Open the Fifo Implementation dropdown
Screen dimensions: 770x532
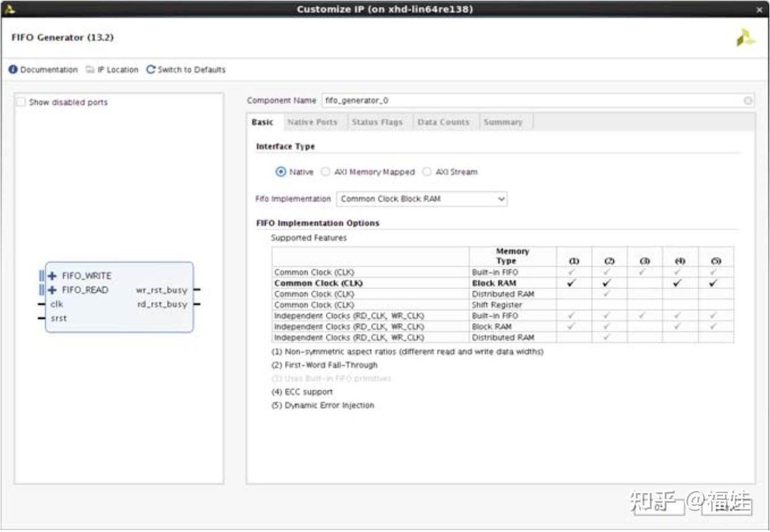(422, 199)
